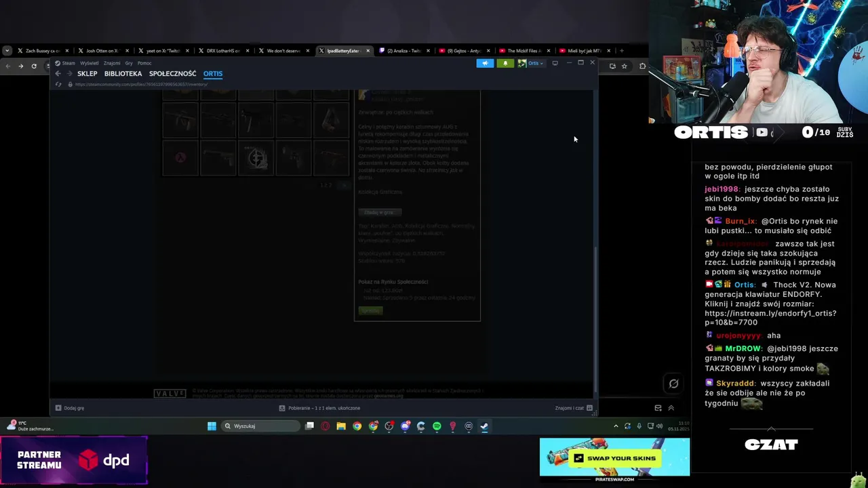Open the Gry menu
The height and width of the screenshot is (488, 868).
(129, 63)
